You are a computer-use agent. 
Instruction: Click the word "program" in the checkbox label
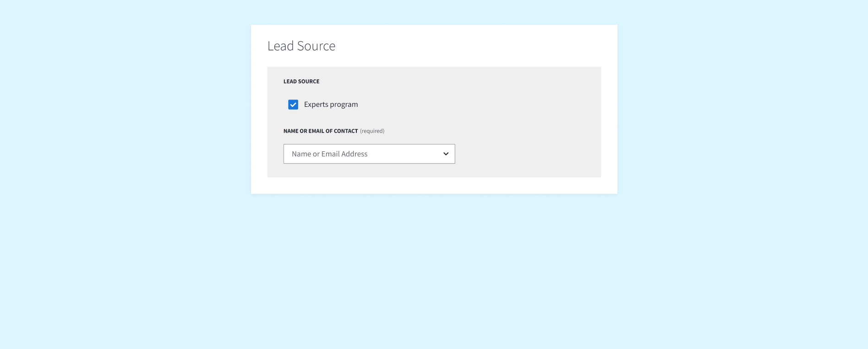(x=344, y=105)
